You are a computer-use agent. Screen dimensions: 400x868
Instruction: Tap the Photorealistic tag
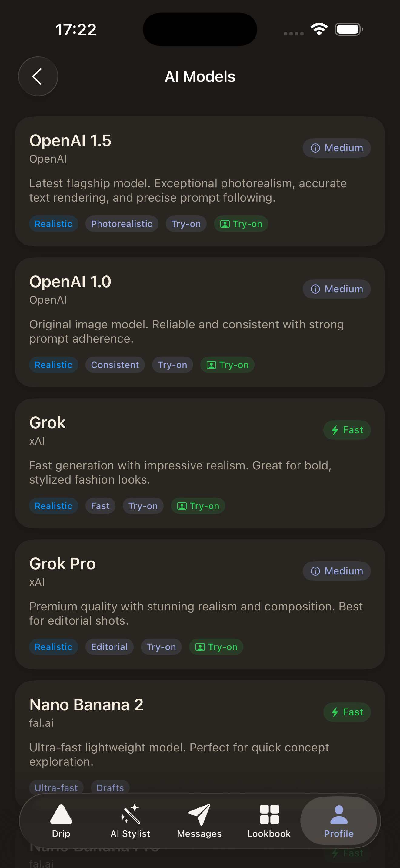tap(122, 224)
